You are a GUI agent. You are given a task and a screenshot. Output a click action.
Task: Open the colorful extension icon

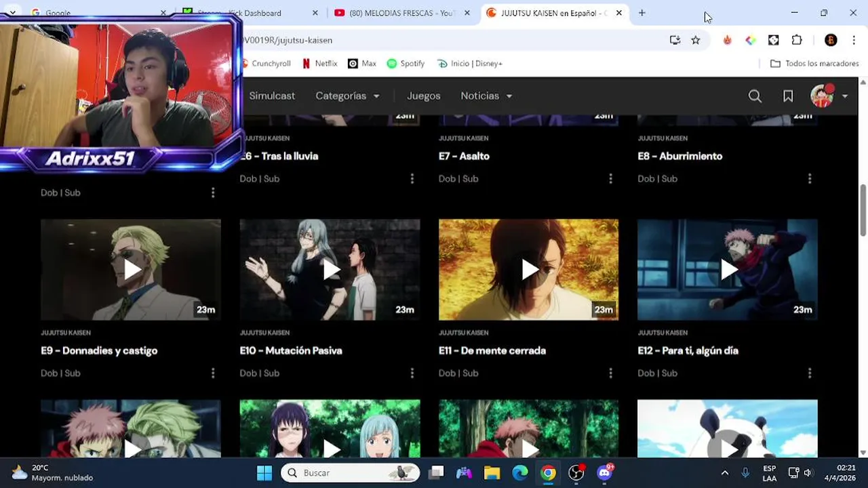pyautogui.click(x=751, y=40)
